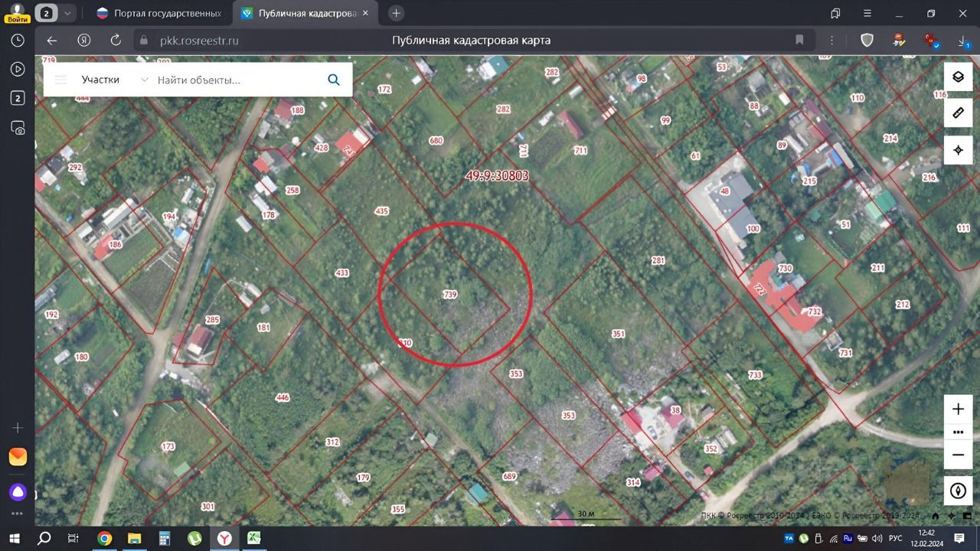
Task: Select parcel 446 label on the map
Action: (x=283, y=397)
